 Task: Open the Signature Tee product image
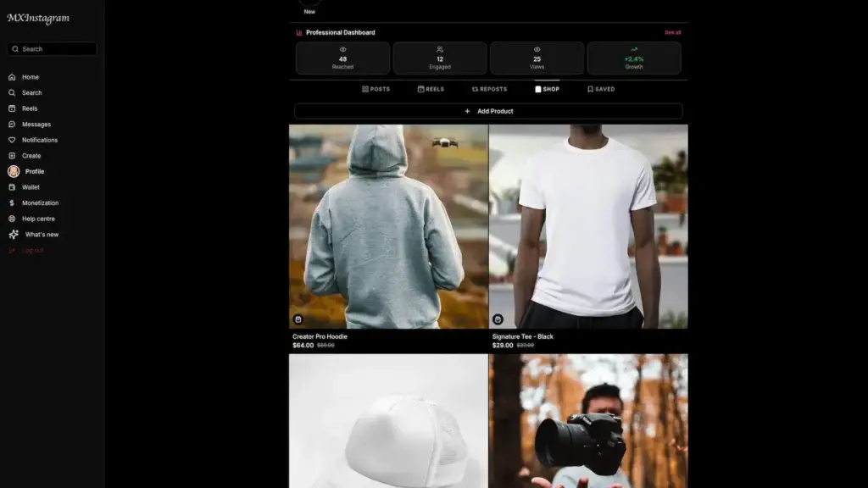[x=588, y=226]
